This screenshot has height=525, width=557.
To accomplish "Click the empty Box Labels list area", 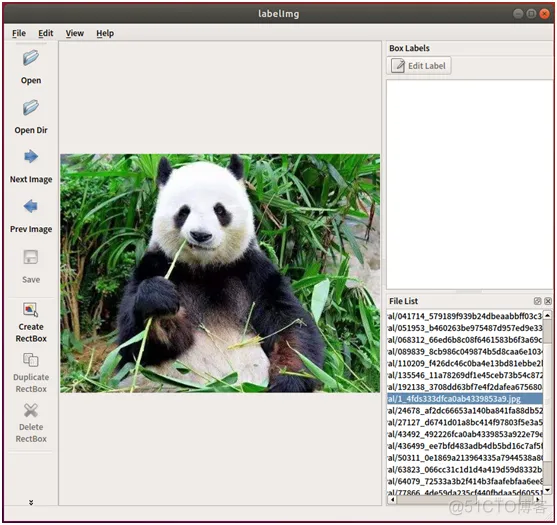I will point(470,184).
